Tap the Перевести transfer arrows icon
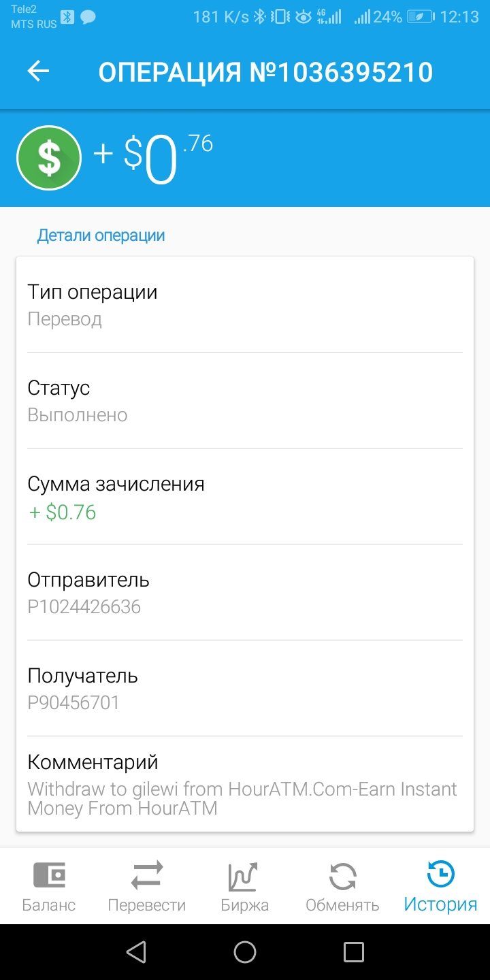This screenshot has width=490, height=980. (x=147, y=875)
